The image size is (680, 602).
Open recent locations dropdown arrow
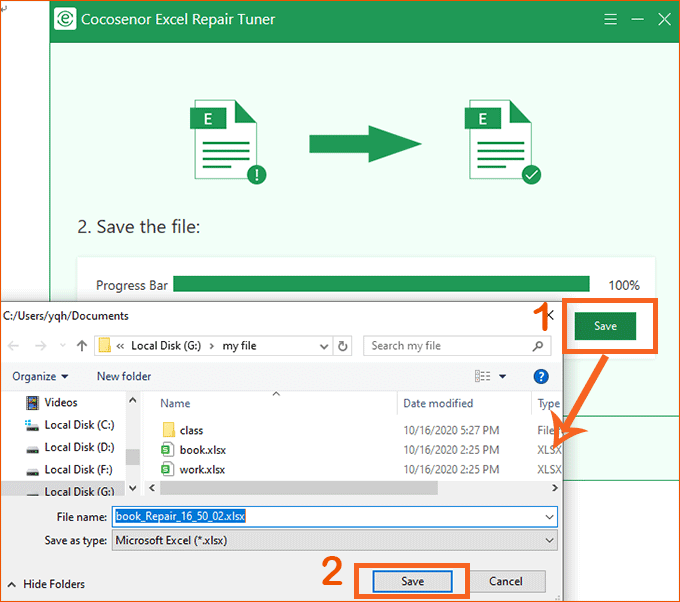coord(62,346)
